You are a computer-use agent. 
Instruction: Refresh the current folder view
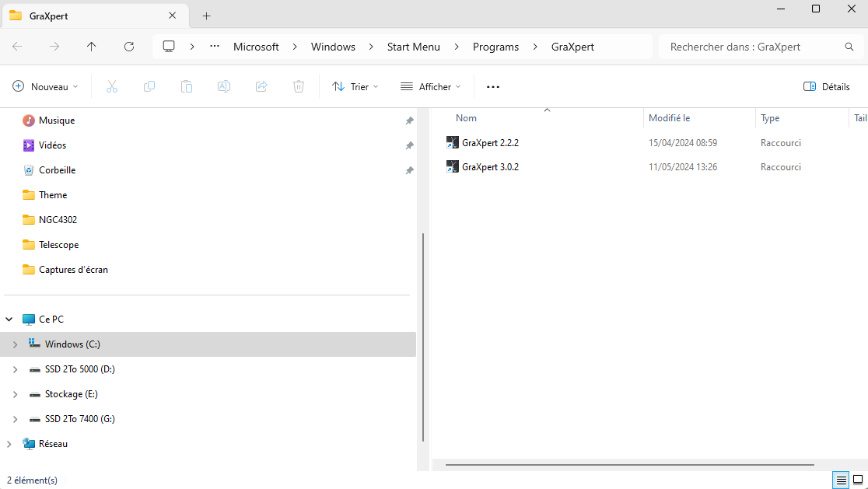(129, 47)
